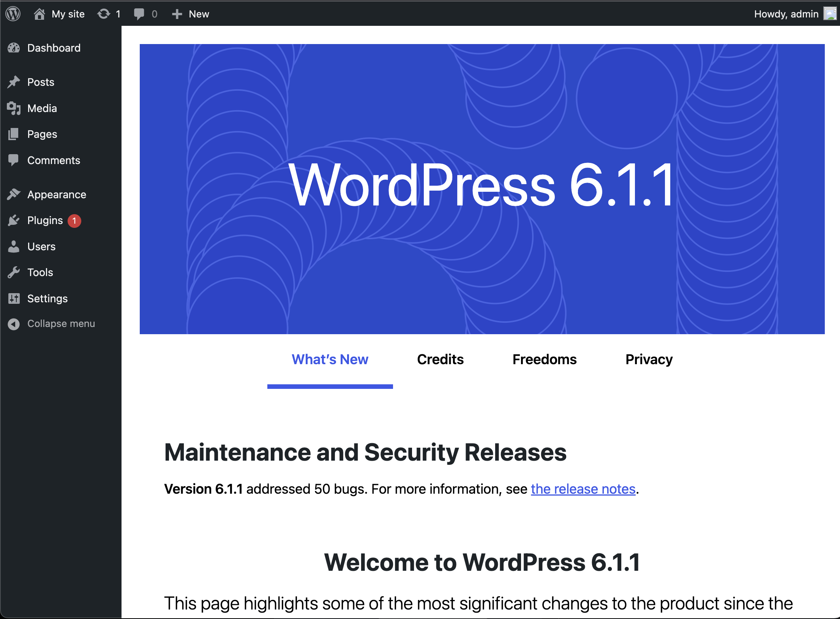Open the Freedoms tab
This screenshot has width=840, height=619.
tap(545, 359)
